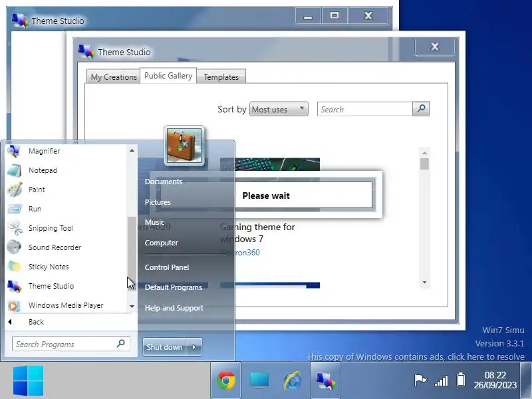Click the programs list scroll-down arrow
This screenshot has width=532, height=399.
pos(132,307)
